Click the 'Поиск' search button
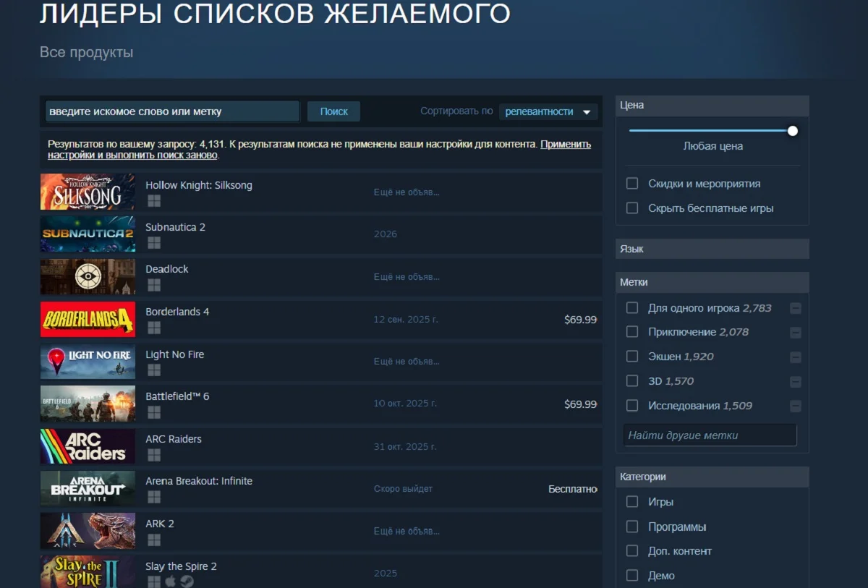 click(334, 111)
